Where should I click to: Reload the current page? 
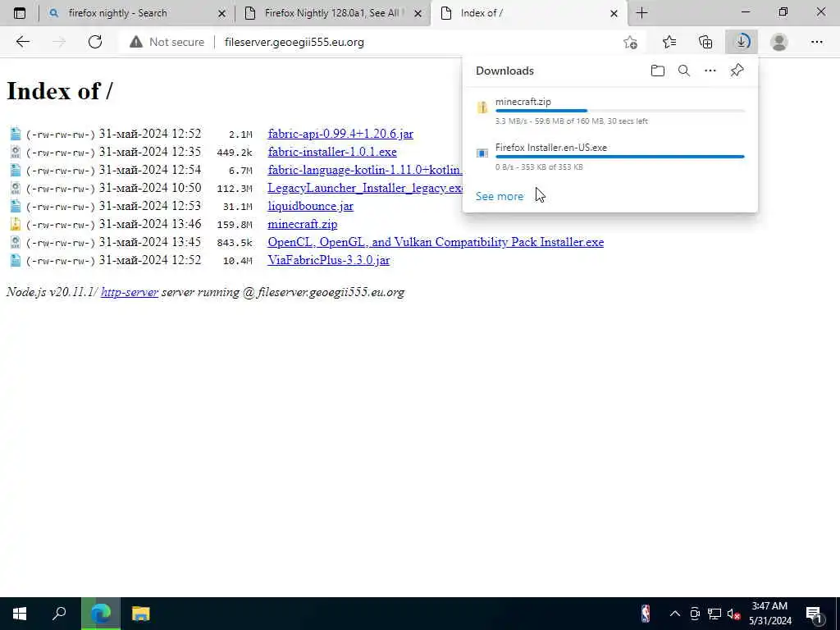point(95,42)
